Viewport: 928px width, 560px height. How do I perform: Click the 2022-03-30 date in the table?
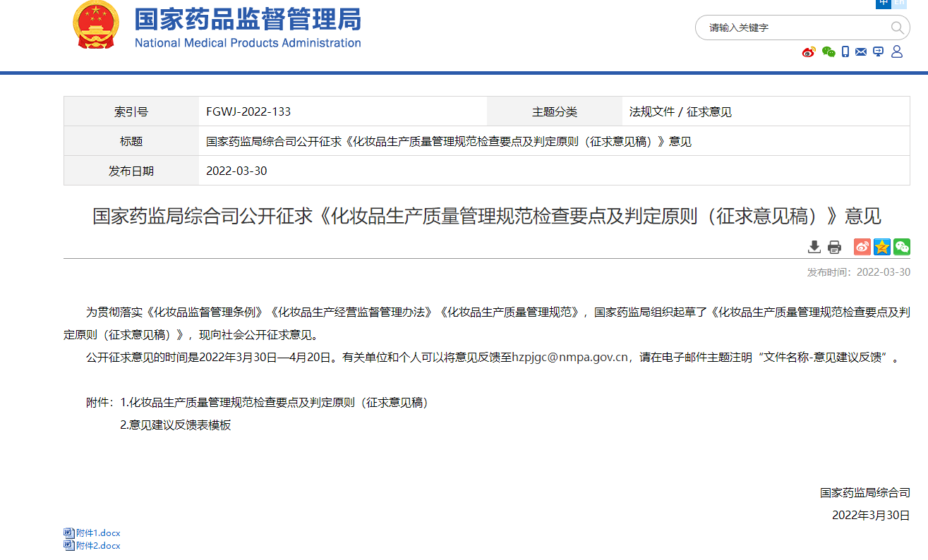click(236, 171)
